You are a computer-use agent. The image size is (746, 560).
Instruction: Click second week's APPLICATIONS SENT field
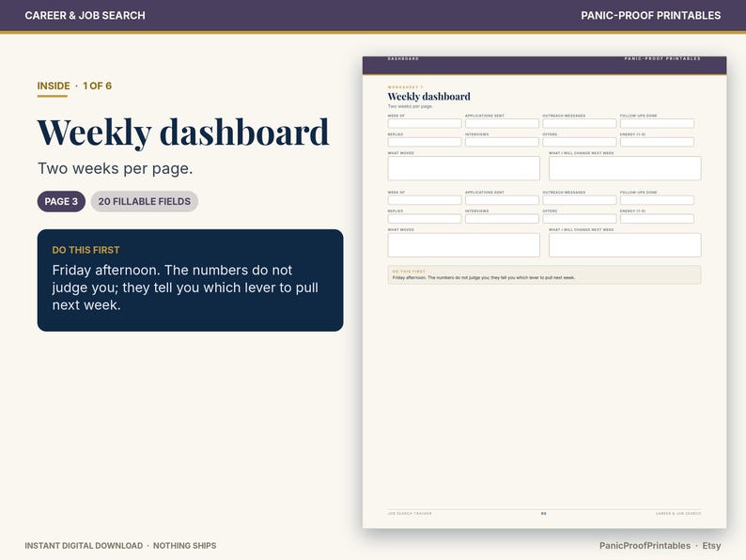[x=502, y=200]
